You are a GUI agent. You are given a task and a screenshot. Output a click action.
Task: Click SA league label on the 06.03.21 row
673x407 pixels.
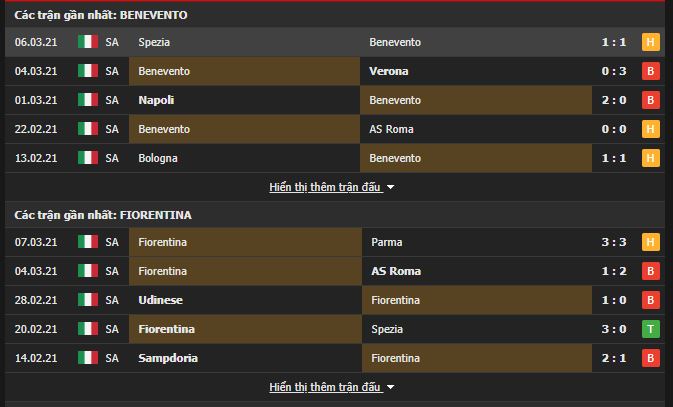112,42
